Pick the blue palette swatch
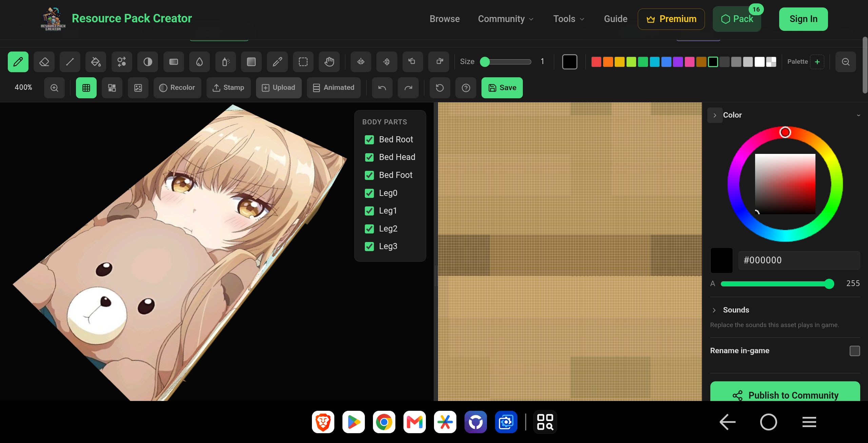 (666, 62)
